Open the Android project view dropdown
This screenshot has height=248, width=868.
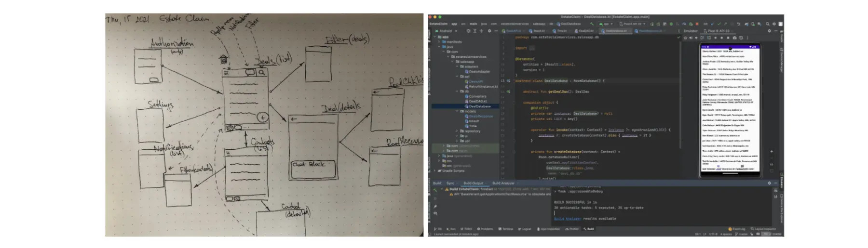[446, 31]
